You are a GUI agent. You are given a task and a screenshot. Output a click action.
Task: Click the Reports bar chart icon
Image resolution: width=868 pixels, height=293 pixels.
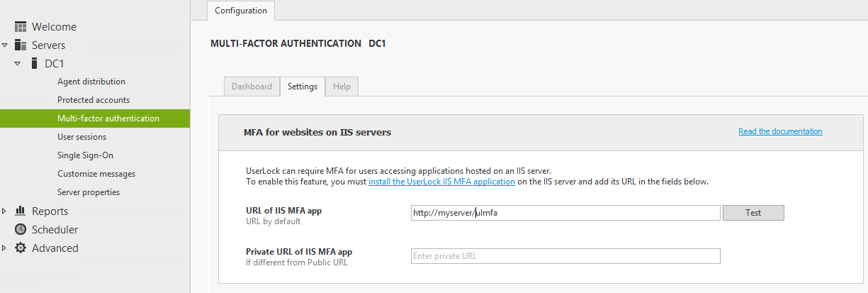tap(21, 211)
